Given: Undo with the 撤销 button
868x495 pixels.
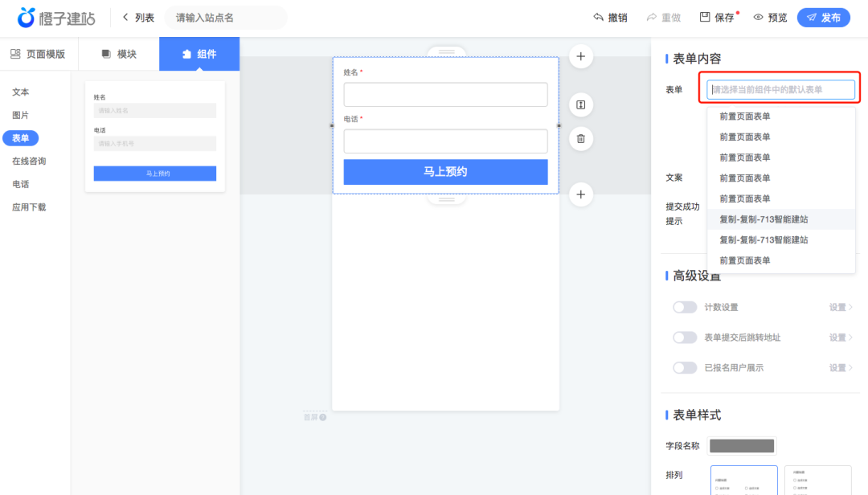Looking at the screenshot, I should 611,18.
